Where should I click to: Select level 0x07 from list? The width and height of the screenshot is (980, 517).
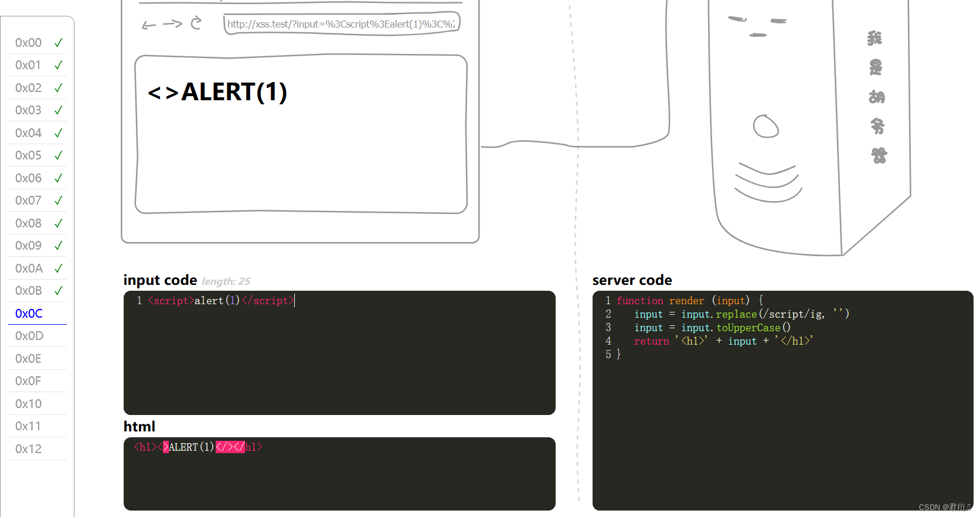coord(29,200)
